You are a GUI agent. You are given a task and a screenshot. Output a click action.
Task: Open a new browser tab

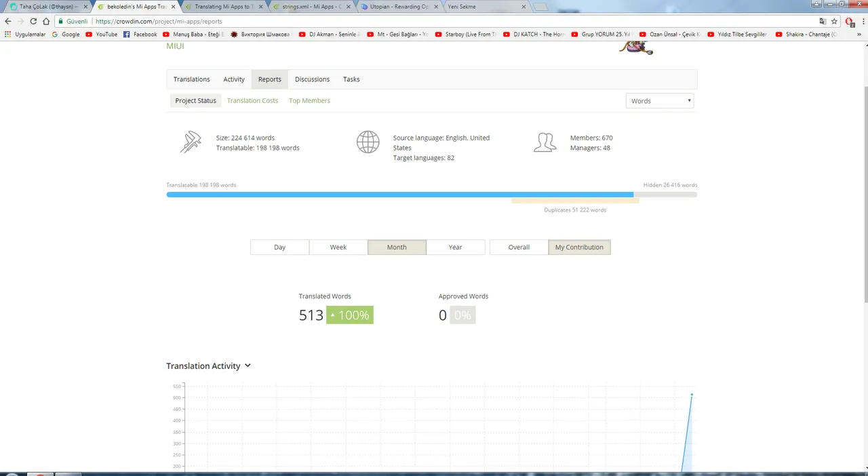(x=540, y=7)
